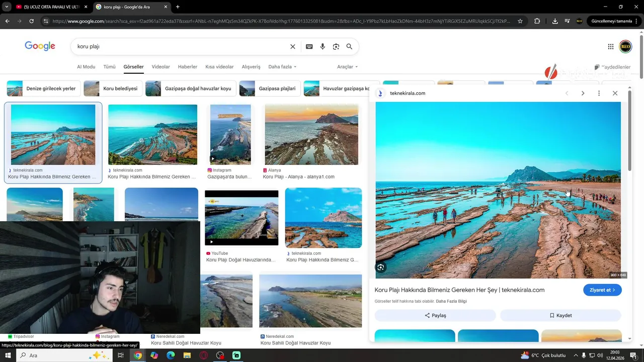The height and width of the screenshot is (362, 644).
Task: Open Microsoft Edge from the taskbar
Action: click(x=171, y=355)
